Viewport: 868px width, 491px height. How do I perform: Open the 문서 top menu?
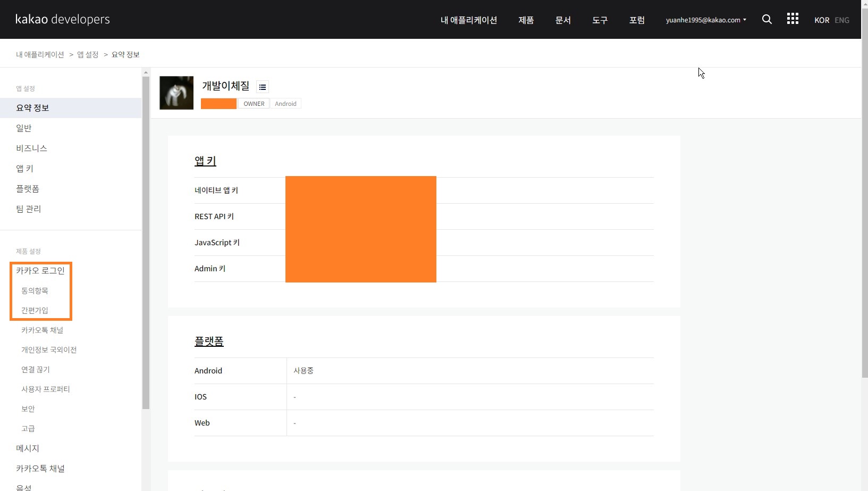[x=563, y=20]
